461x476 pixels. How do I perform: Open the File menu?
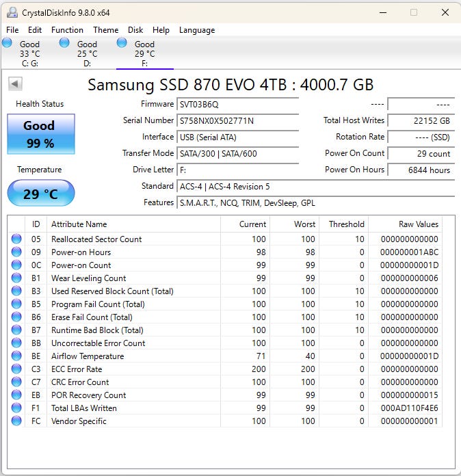[x=12, y=30]
